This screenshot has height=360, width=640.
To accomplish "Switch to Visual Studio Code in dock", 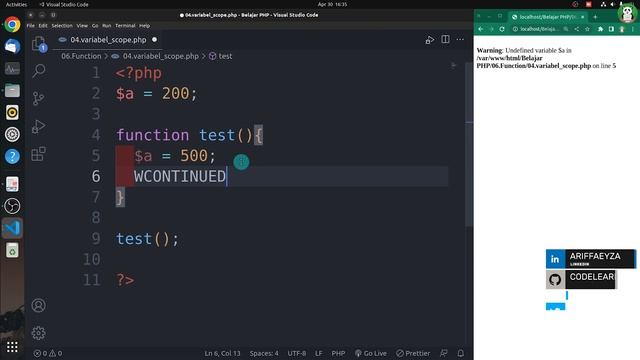I will tap(12, 228).
